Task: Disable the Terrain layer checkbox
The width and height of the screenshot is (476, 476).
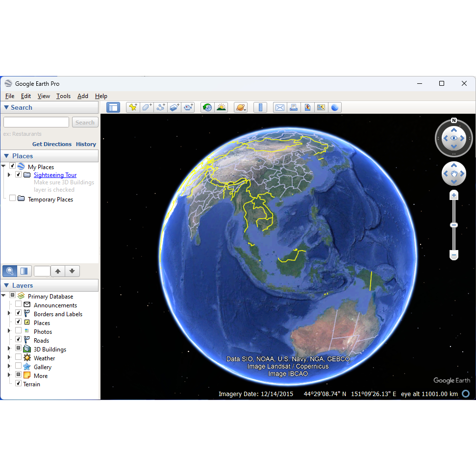Action: (19, 384)
